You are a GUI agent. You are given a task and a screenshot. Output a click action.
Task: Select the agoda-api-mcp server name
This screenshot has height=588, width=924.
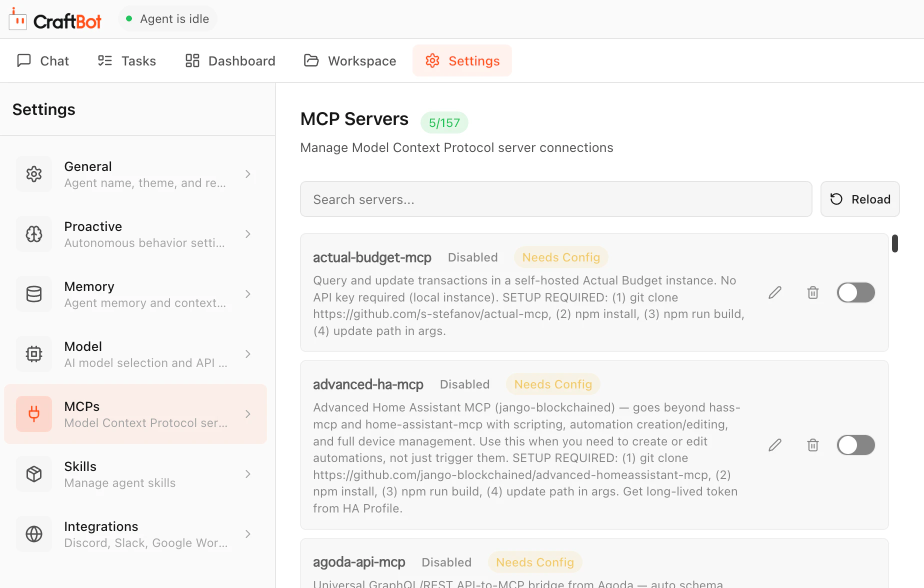(359, 562)
